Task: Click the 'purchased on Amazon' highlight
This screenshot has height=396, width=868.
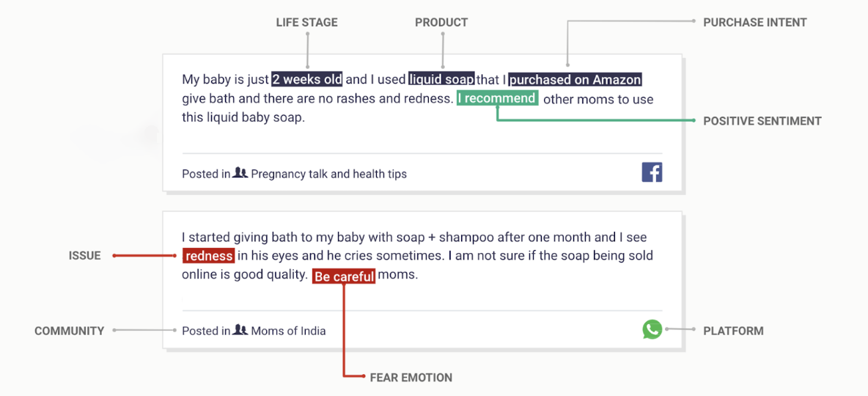Action: (x=575, y=80)
